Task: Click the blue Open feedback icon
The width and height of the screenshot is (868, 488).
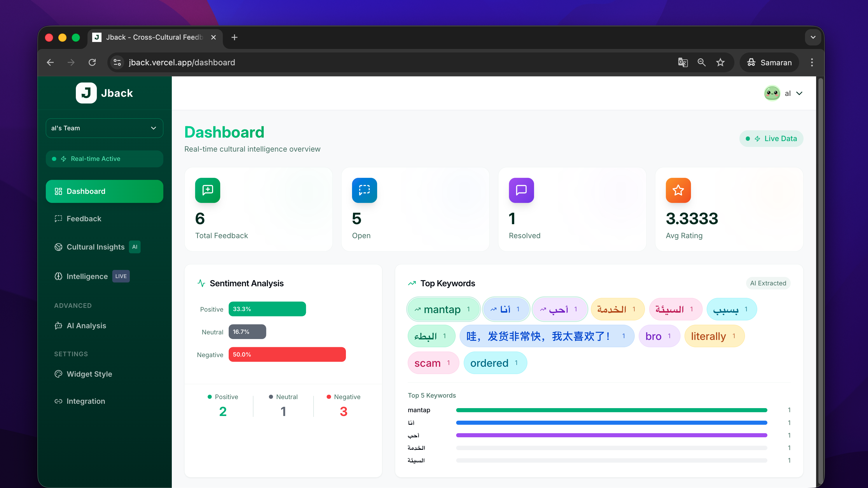Action: click(x=364, y=190)
